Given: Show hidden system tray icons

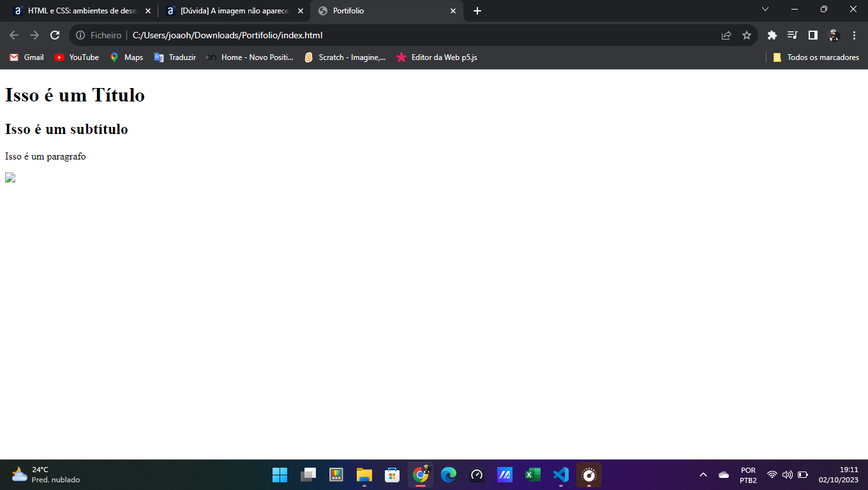Looking at the screenshot, I should tap(703, 475).
